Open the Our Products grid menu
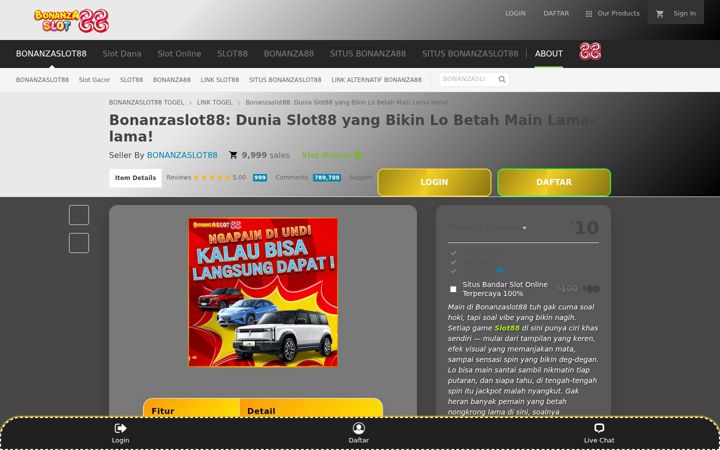This screenshot has height=450, width=720. 613,13
